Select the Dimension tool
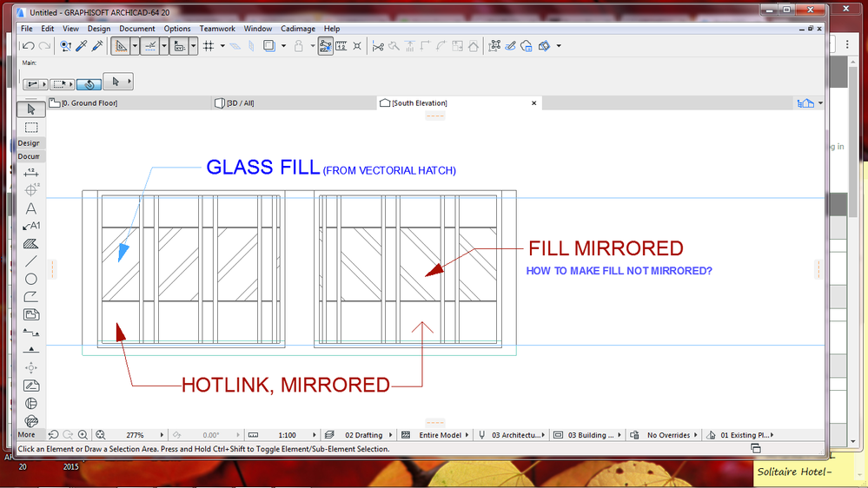This screenshot has height=488, width=868. (31, 173)
